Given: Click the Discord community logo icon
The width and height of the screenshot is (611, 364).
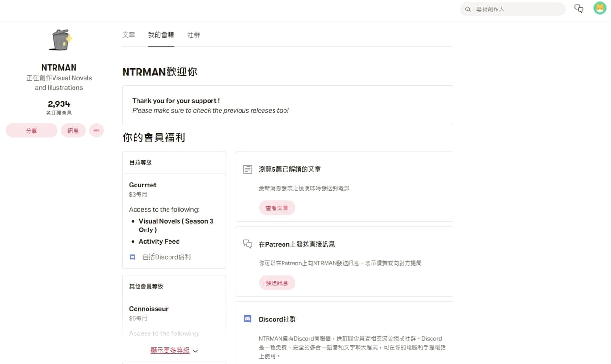Looking at the screenshot, I should pyautogui.click(x=247, y=319).
